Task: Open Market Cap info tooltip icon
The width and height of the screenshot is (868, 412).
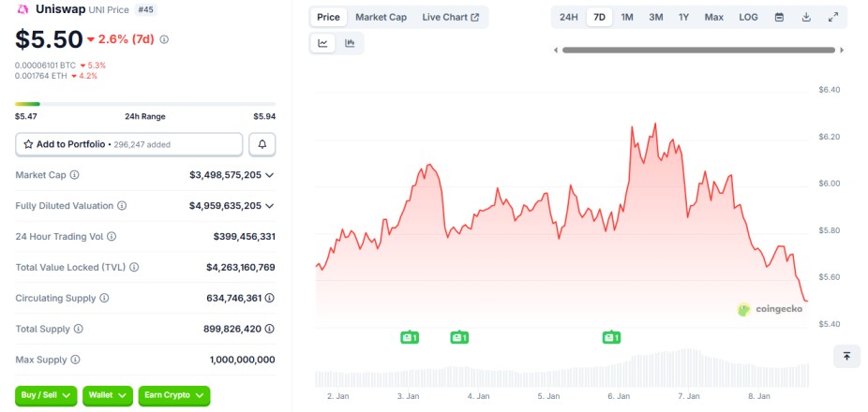Action: (x=74, y=175)
